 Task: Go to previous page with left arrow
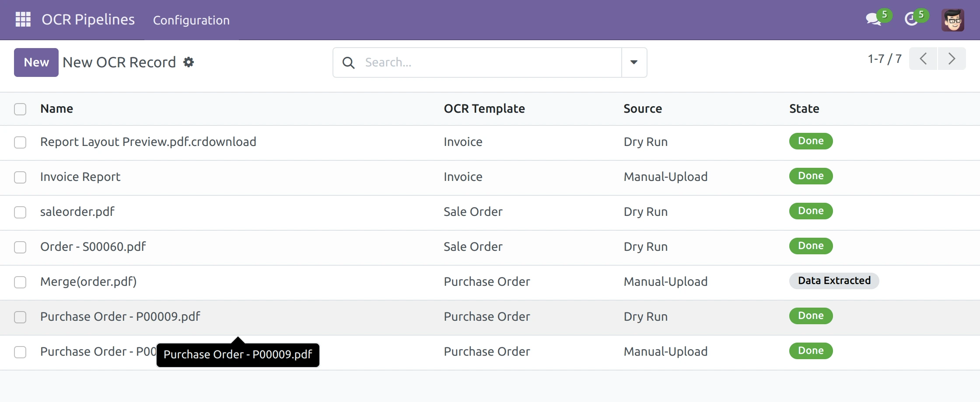(x=923, y=59)
